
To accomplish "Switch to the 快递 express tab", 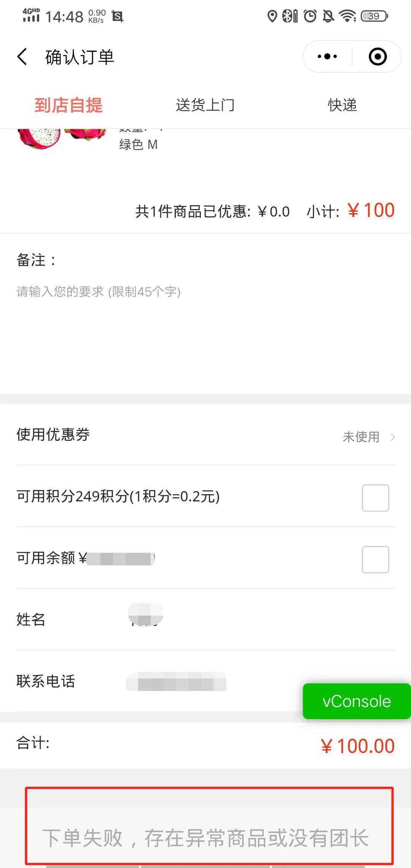I will (x=342, y=105).
